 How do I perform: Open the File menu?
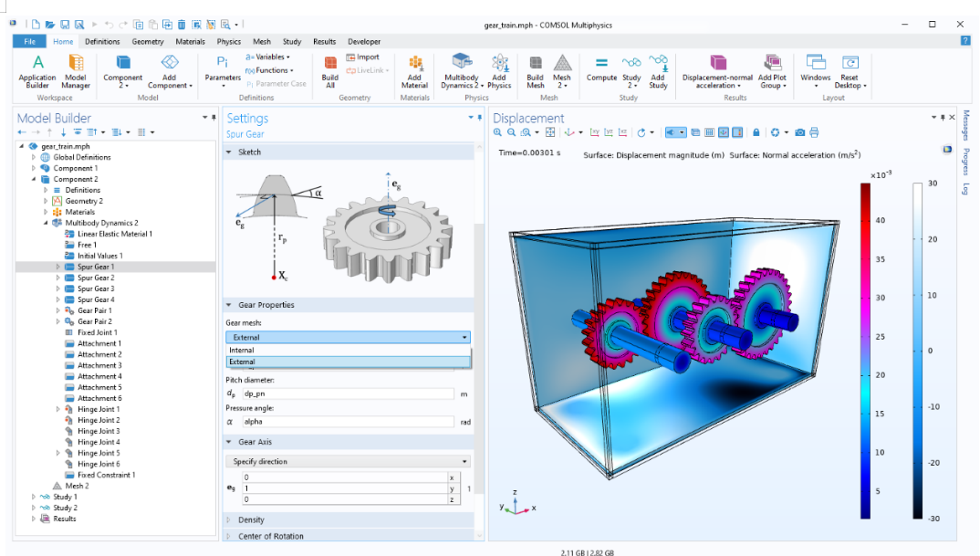point(29,41)
